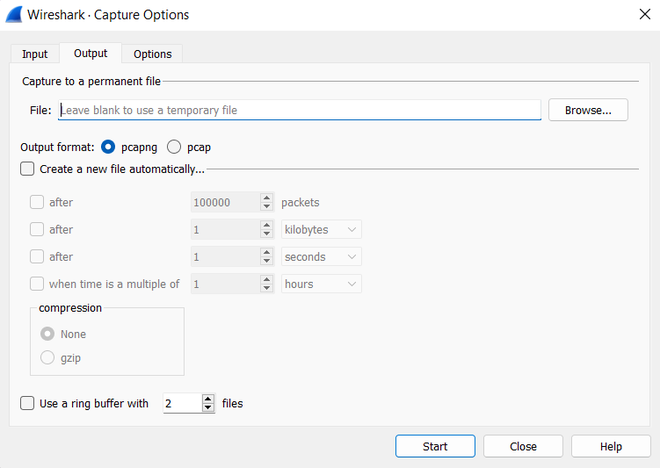This screenshot has width=660, height=468.
Task: Open the seconds unit dropdown
Action: click(321, 257)
